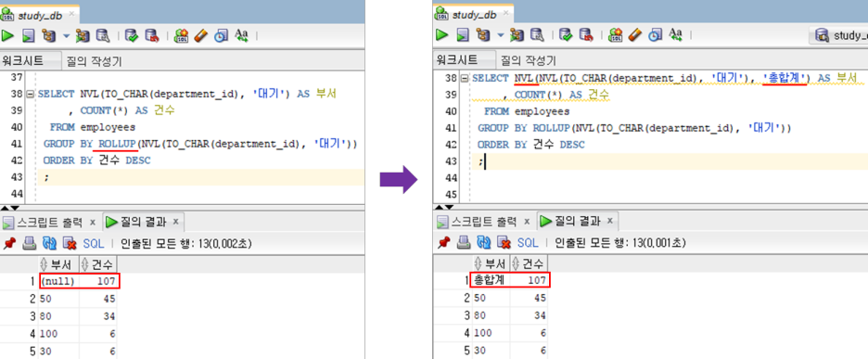Click SQL link in right results toolbar
Image resolution: width=868 pixels, height=359 pixels.
(528, 243)
